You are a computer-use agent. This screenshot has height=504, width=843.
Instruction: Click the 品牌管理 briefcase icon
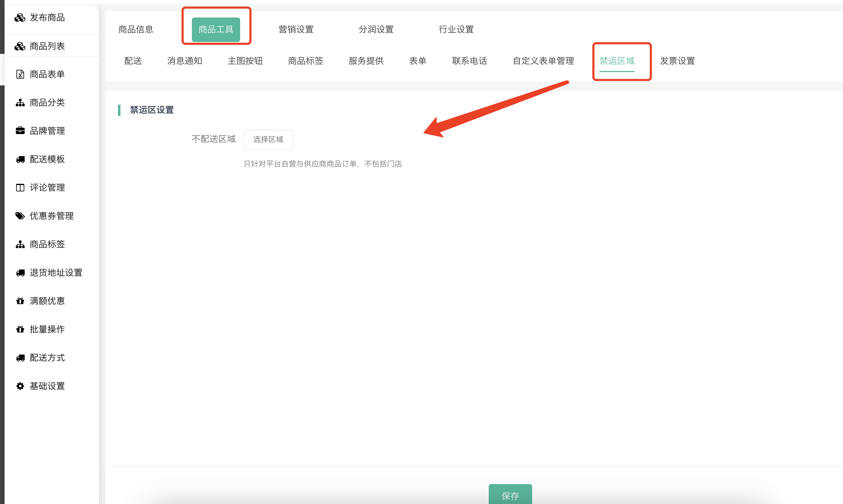20,131
